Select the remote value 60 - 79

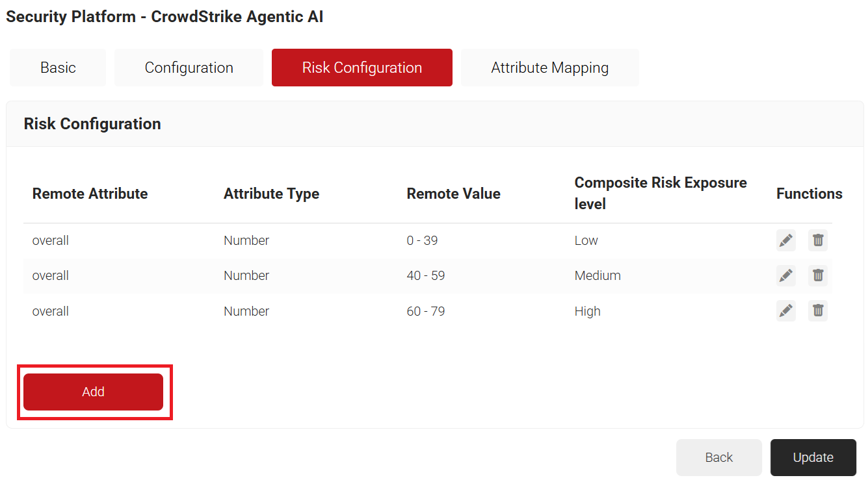[x=426, y=311]
